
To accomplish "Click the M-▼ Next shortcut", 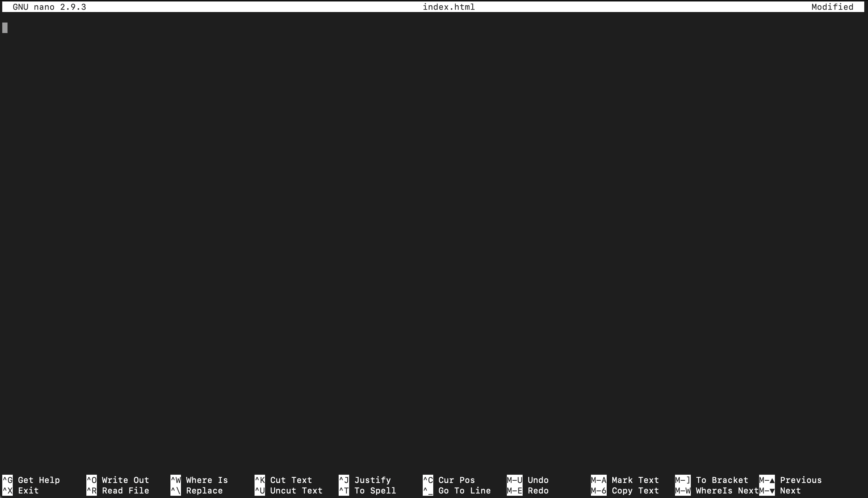I will (x=780, y=490).
